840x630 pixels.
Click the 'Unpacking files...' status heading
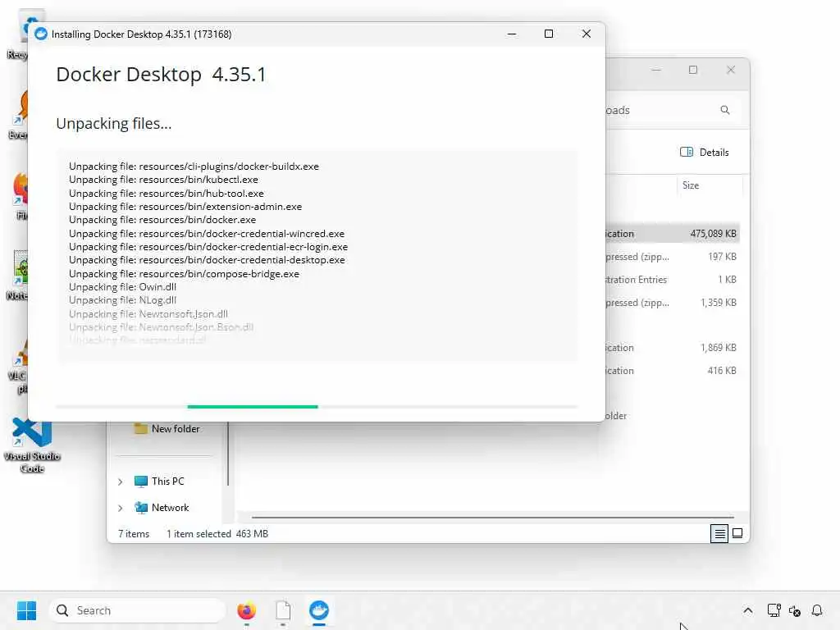(x=113, y=124)
